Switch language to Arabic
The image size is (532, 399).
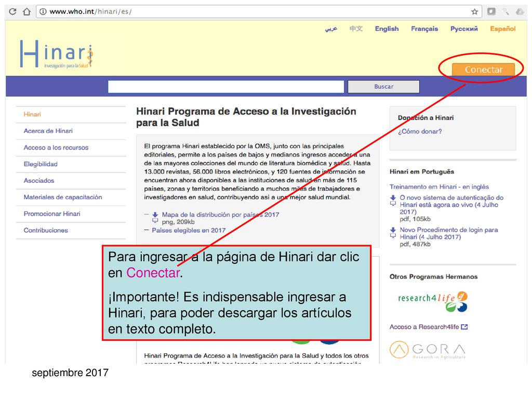click(x=331, y=29)
